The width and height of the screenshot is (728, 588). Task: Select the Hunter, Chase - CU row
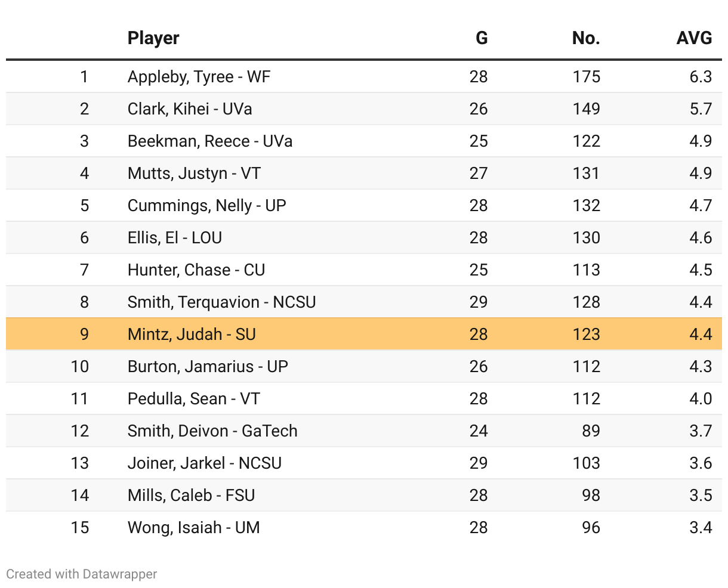pos(196,270)
